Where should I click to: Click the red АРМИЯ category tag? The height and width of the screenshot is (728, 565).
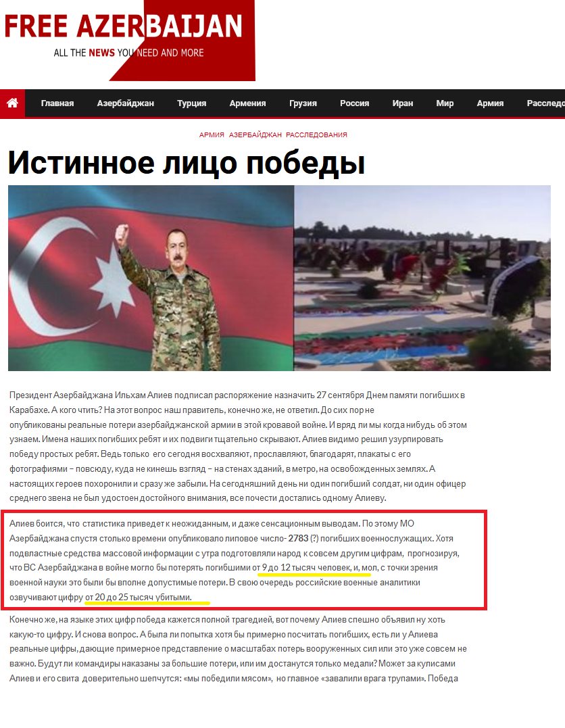click(212, 135)
